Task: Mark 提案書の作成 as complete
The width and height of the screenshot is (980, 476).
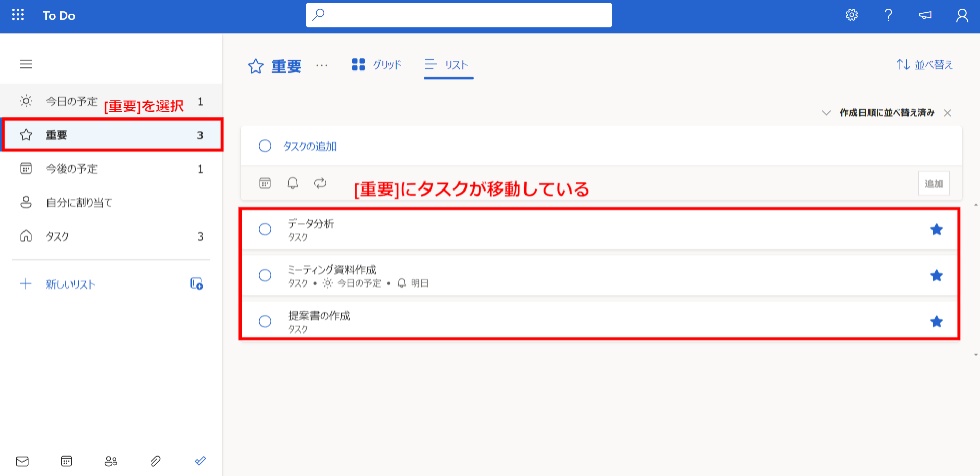Action: tap(265, 321)
